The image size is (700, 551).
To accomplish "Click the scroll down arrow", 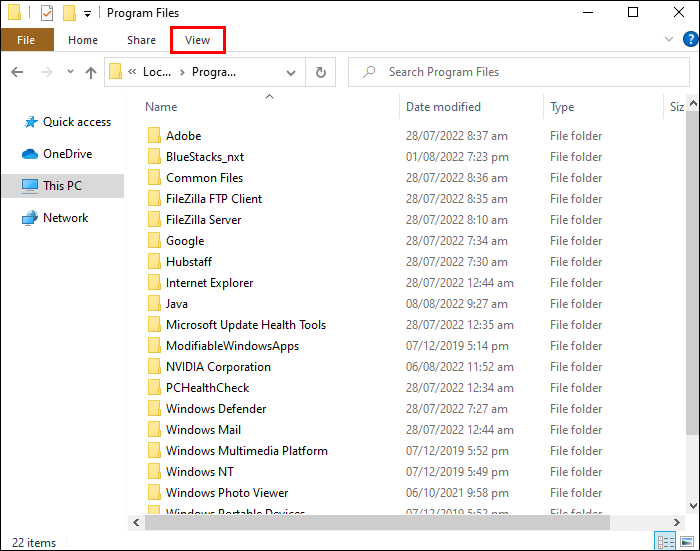I will 693,506.
